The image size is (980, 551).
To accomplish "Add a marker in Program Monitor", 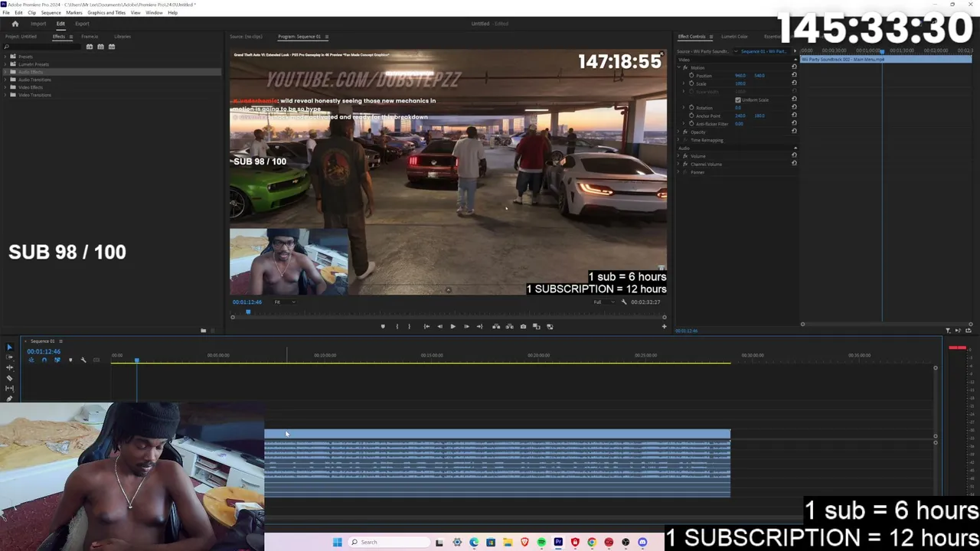I will click(383, 327).
